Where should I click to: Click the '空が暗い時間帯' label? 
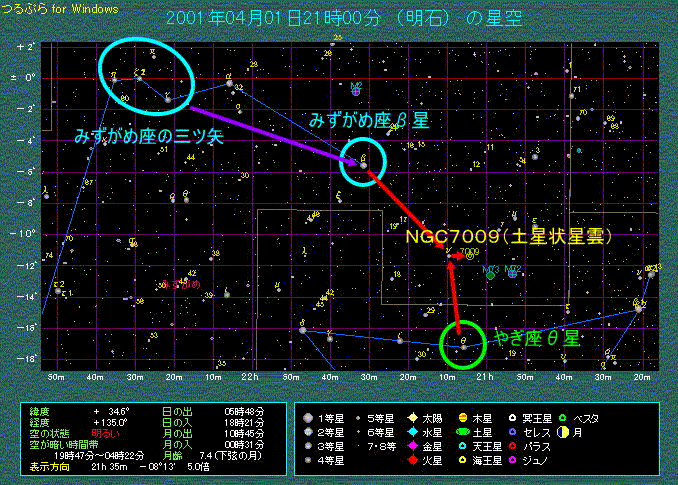64,444
